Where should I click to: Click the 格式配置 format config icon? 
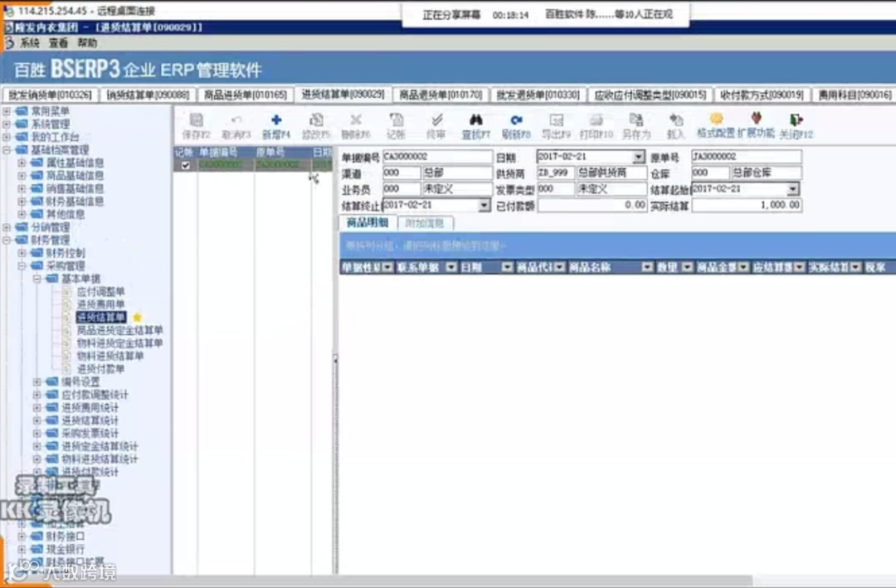pyautogui.click(x=716, y=119)
